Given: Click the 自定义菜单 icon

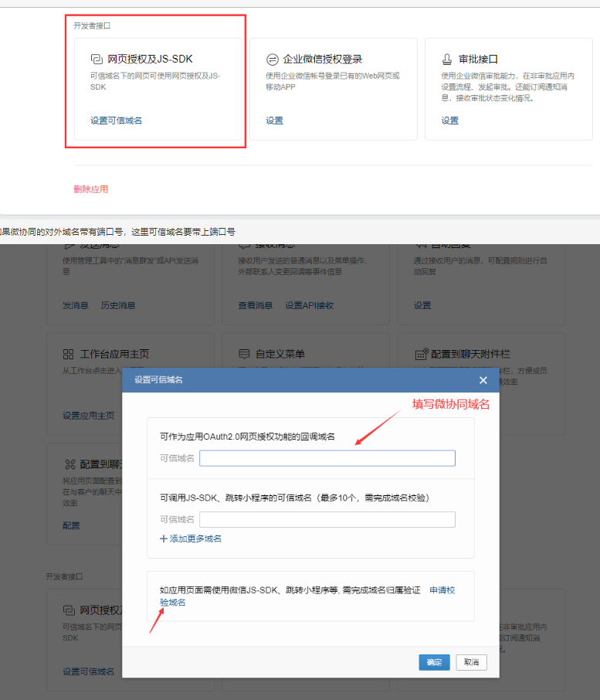Looking at the screenshot, I should tap(244, 354).
